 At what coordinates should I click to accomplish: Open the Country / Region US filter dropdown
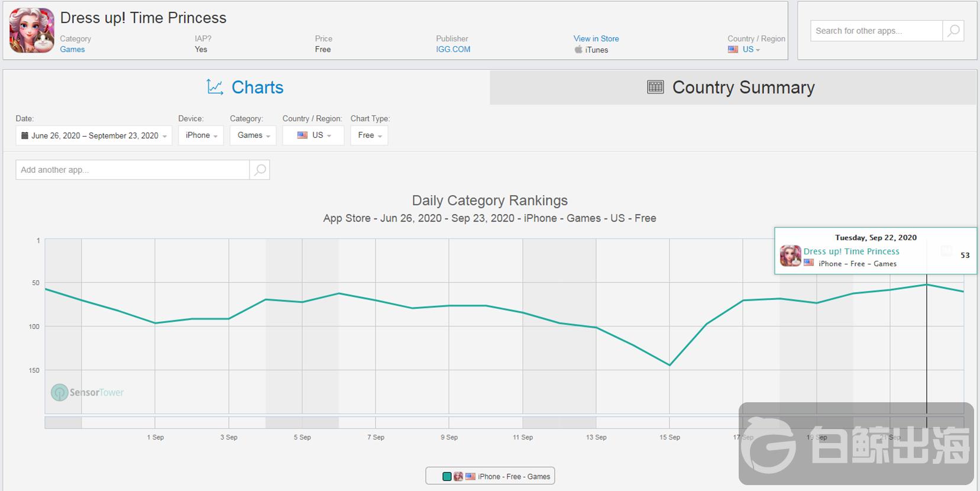(313, 135)
